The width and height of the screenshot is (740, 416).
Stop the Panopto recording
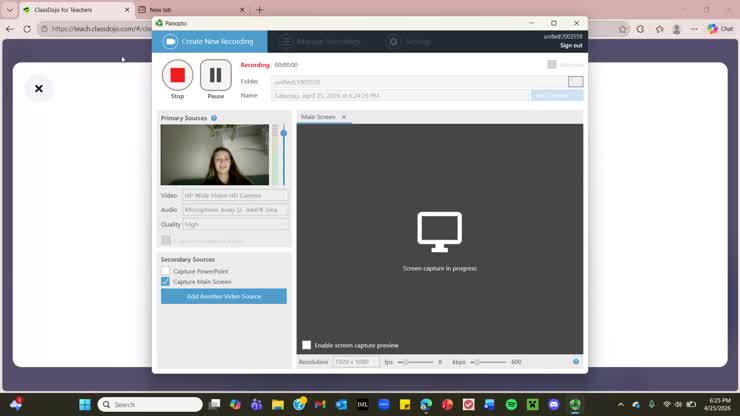point(177,75)
